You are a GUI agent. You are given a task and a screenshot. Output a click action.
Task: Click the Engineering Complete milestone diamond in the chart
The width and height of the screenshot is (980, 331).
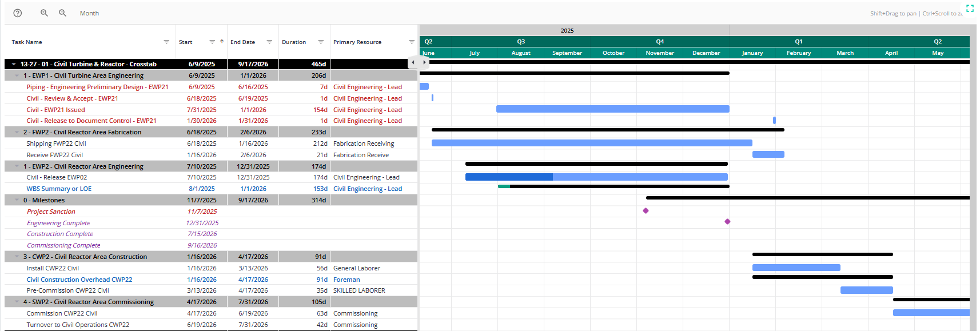(727, 222)
